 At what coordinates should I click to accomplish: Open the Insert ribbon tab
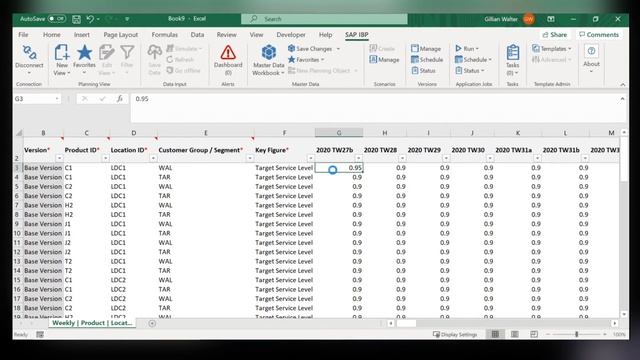(82, 35)
